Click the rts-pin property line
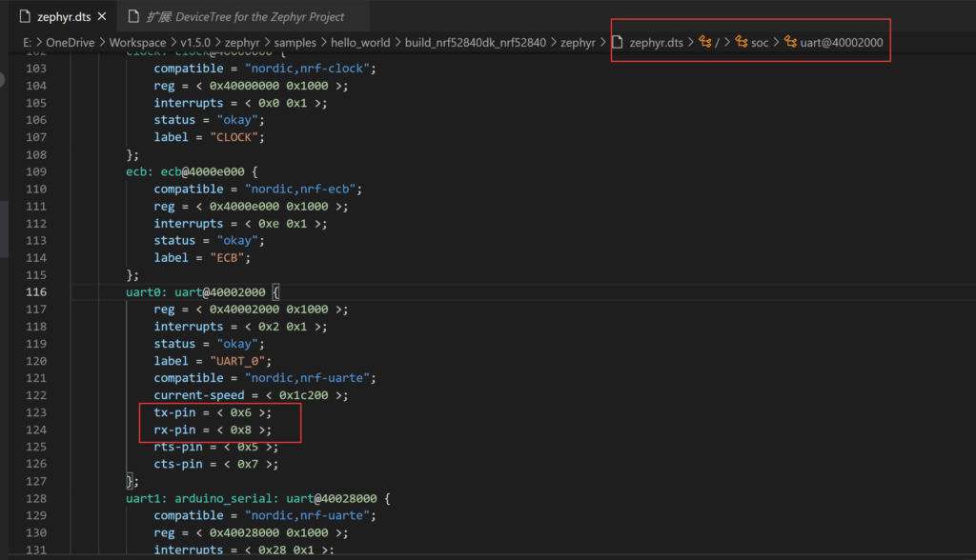 pyautogui.click(x=216, y=447)
